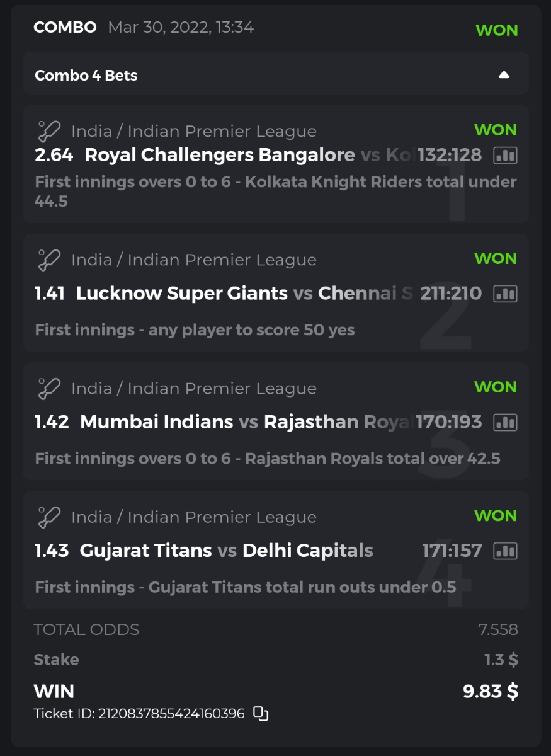The width and height of the screenshot is (551, 756).
Task: Click cricket icon on Gujarat Titans bet
Action: point(48,517)
